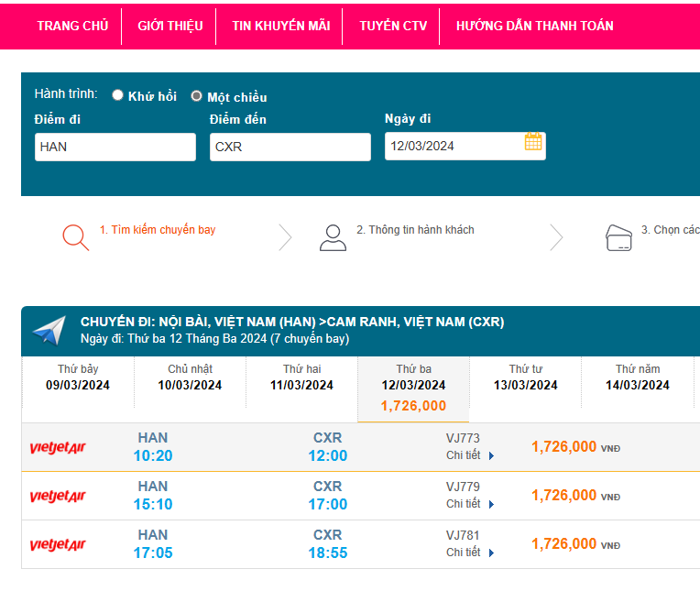This screenshot has width=700, height=591.
Task: Switch to the Thứ tư 13/03/2024 date tab
Action: point(525,378)
